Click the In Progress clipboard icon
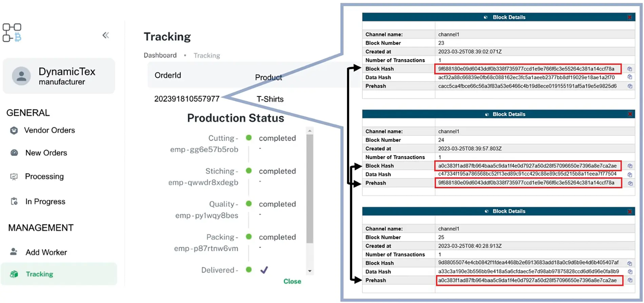The height and width of the screenshot is (303, 644). [14, 201]
